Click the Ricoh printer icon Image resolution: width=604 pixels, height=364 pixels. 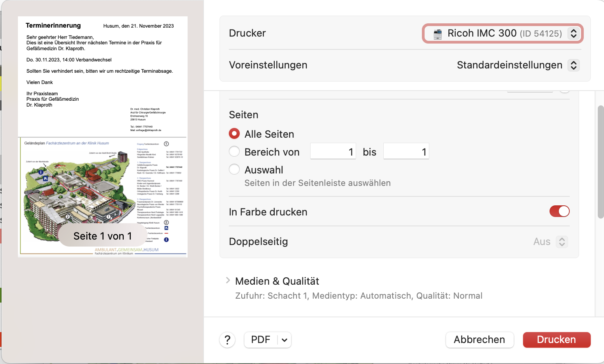click(x=438, y=34)
